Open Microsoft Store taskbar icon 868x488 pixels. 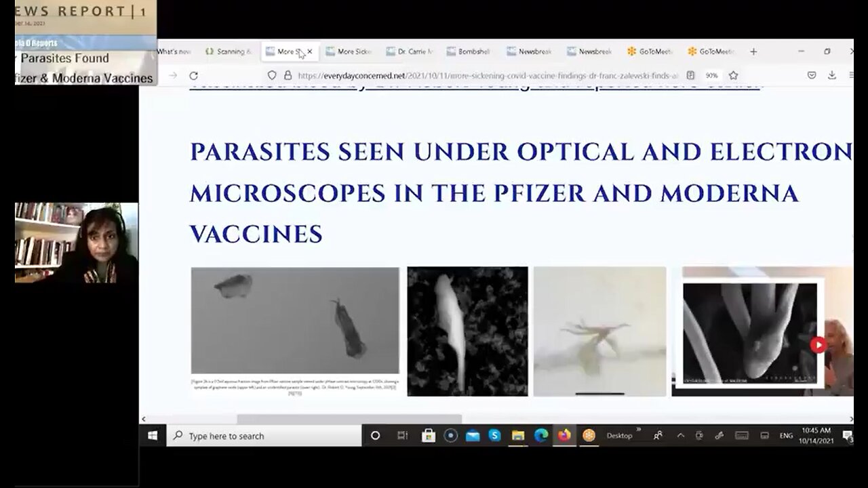coord(428,436)
